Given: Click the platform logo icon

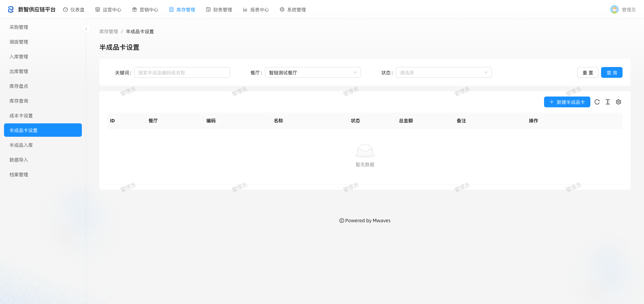Looking at the screenshot, I should click(x=11, y=9).
